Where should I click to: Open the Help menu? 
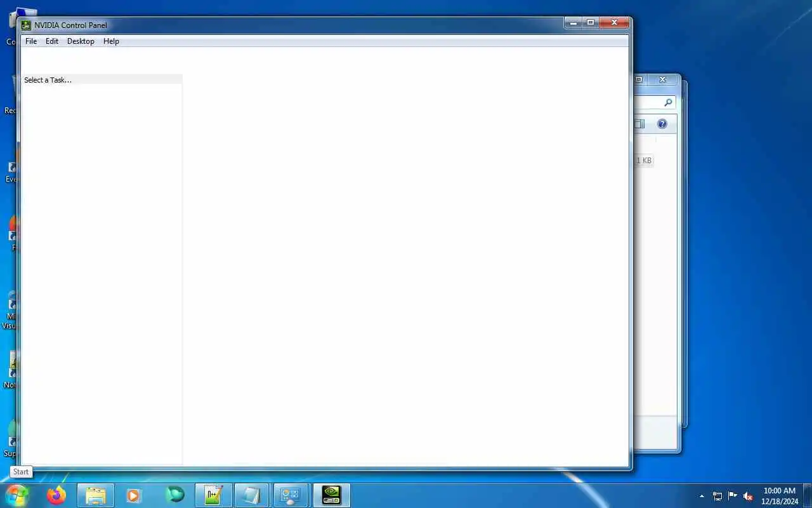coord(111,41)
